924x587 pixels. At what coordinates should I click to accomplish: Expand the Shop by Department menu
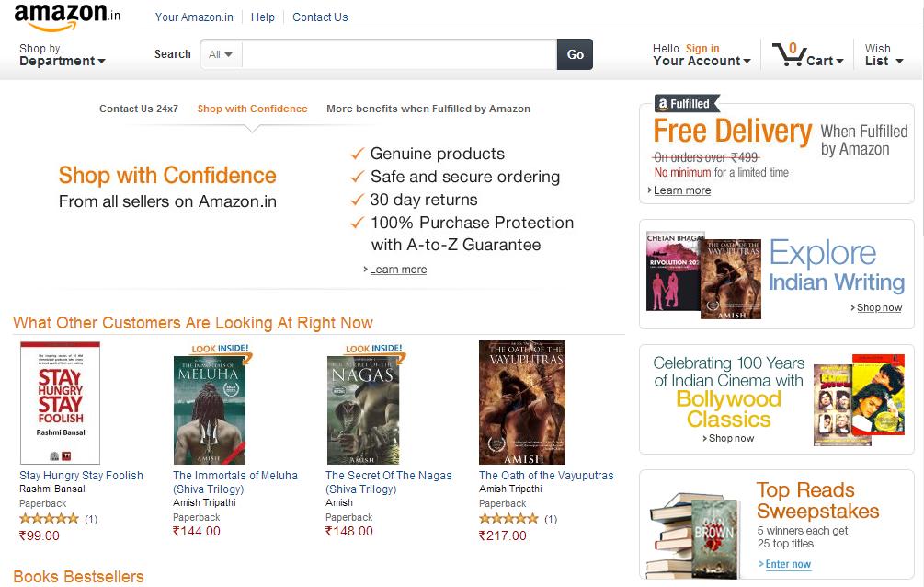(62, 55)
